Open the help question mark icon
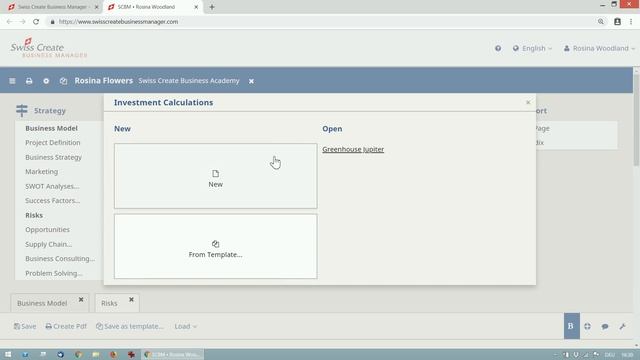Image resolution: width=640 pixels, height=360 pixels. [x=498, y=48]
